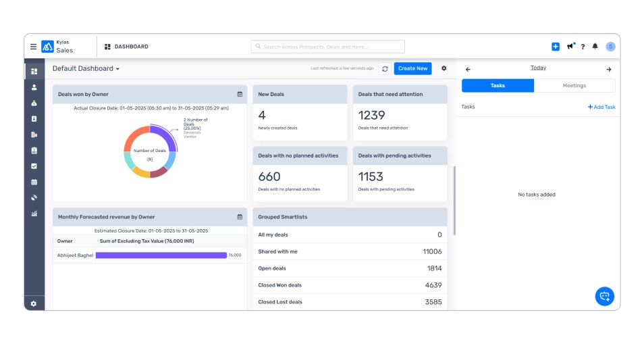Open date filter on Deals won by Owner
The height and width of the screenshot is (344, 644).
pyautogui.click(x=240, y=95)
